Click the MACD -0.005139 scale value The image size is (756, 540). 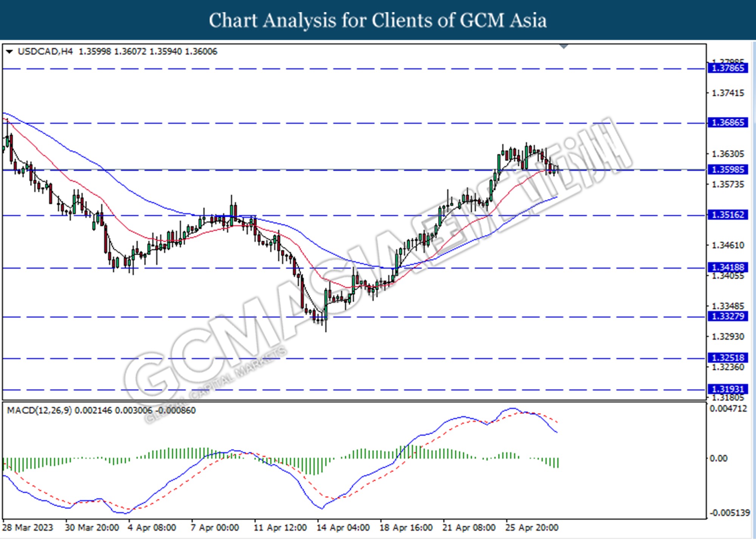click(730, 513)
